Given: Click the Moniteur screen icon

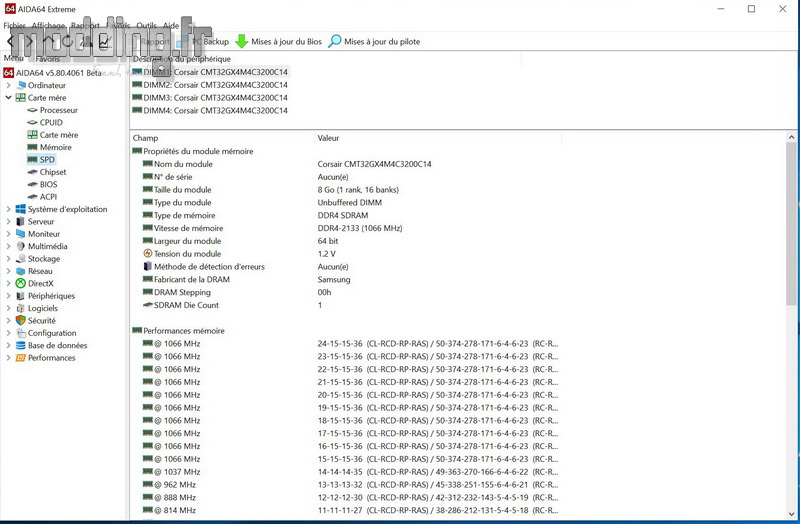Looking at the screenshot, I should point(20,234).
